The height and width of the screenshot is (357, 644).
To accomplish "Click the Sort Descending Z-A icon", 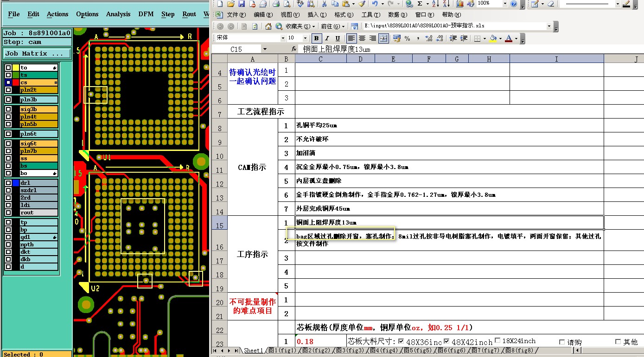I will 446,4.
